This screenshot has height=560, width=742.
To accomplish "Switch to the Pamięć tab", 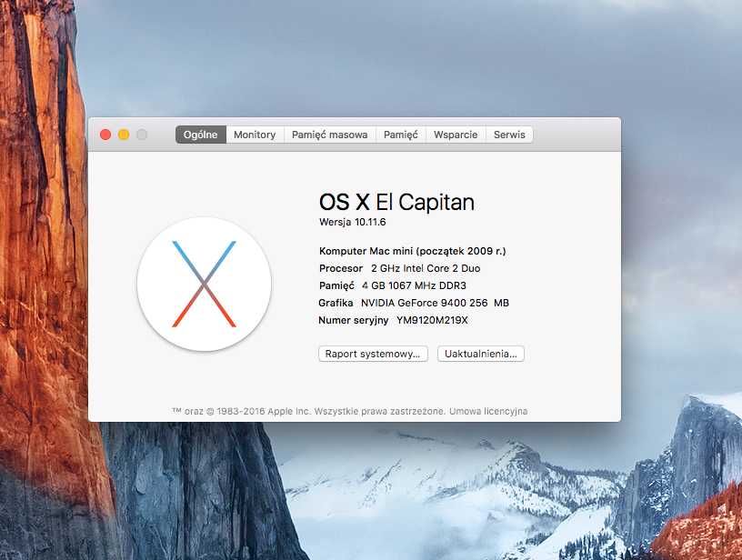I will (x=401, y=135).
